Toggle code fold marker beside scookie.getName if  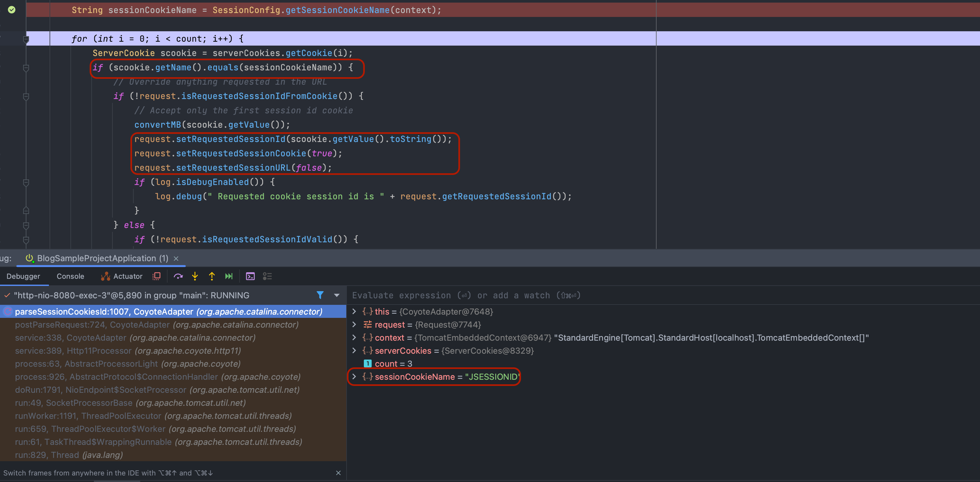(26, 68)
